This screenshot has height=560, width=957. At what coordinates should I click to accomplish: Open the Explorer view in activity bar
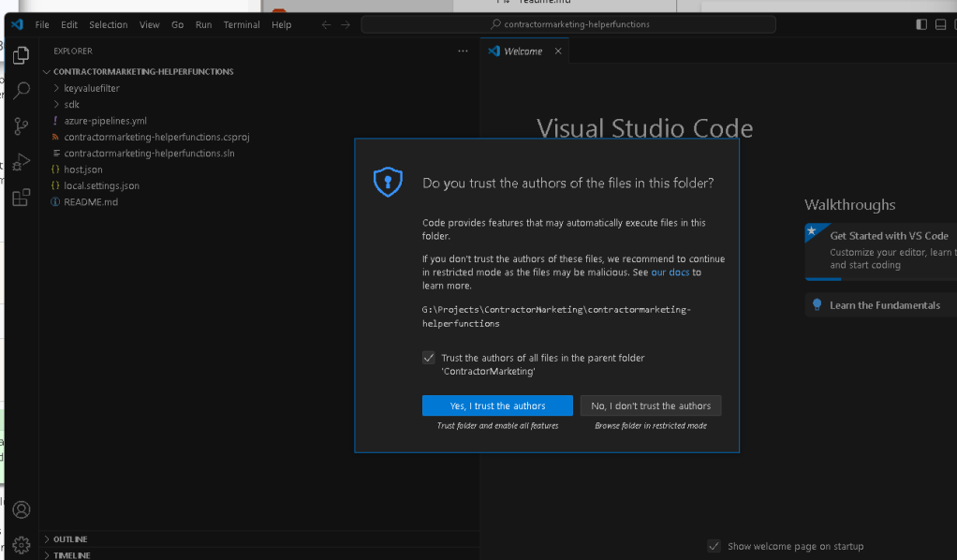(22, 55)
